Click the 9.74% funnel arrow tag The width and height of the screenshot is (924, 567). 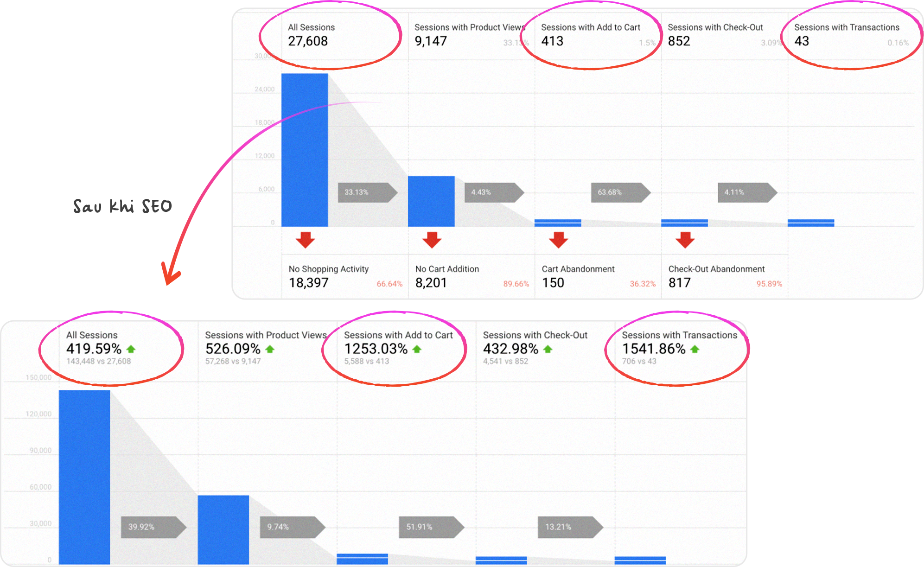[x=292, y=527]
